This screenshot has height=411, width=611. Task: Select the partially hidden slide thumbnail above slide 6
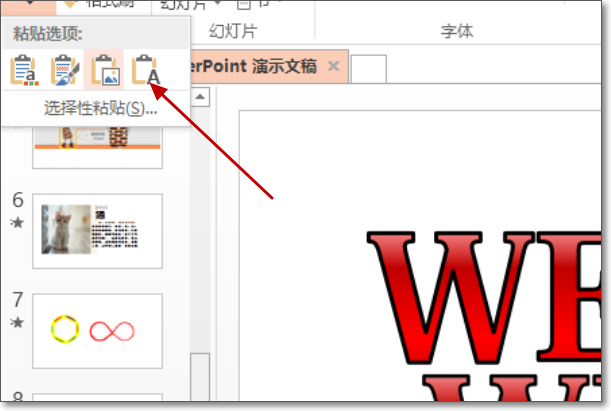[97, 147]
